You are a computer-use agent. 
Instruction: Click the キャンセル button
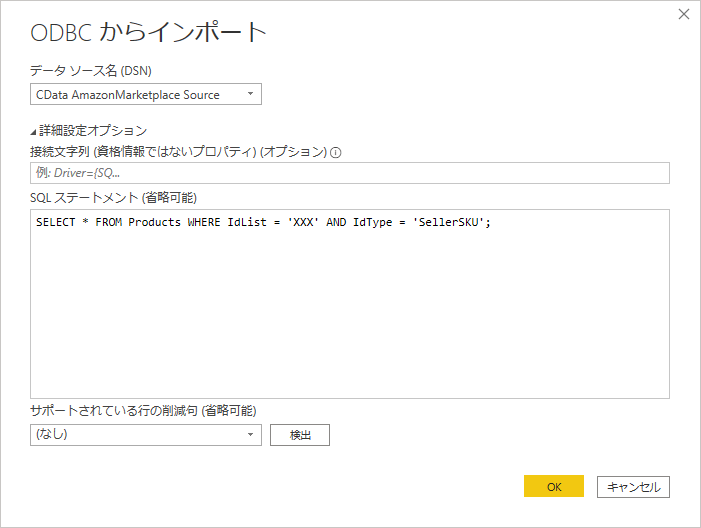click(x=633, y=486)
